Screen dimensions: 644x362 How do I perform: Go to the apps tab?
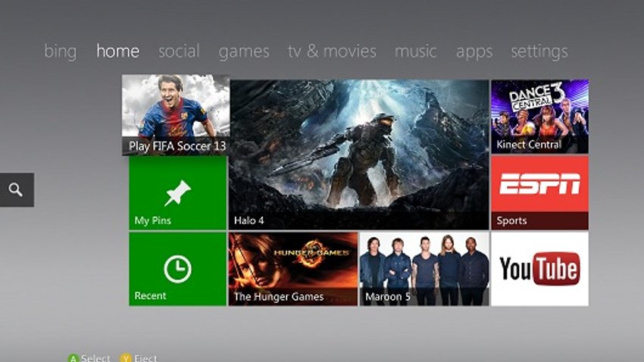click(474, 52)
